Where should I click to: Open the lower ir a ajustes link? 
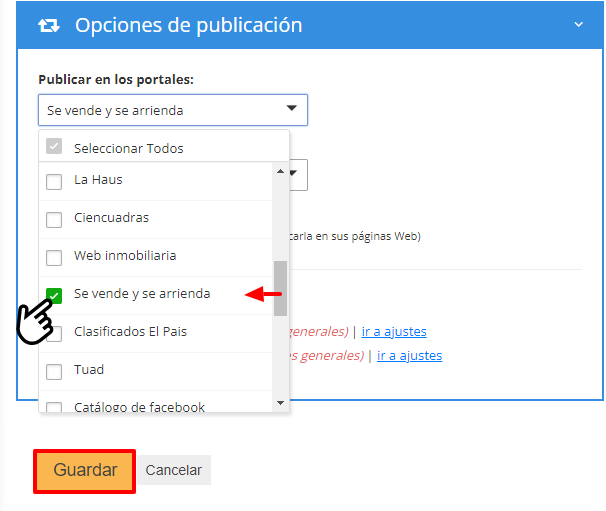[409, 355]
